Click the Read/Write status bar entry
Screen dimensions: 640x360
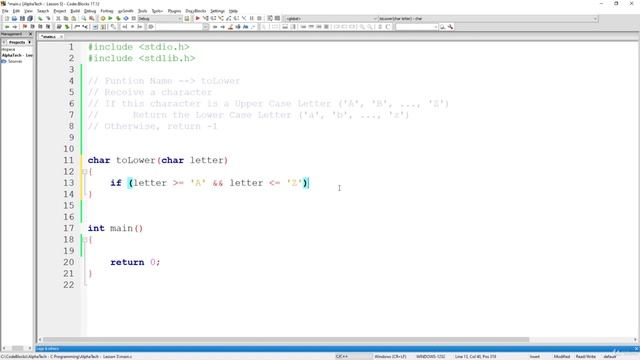coord(586,356)
